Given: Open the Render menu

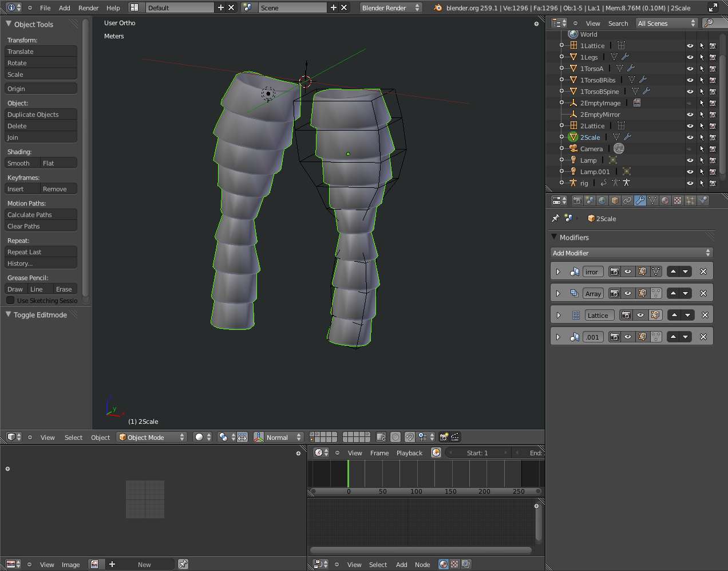Looking at the screenshot, I should pyautogui.click(x=88, y=7).
